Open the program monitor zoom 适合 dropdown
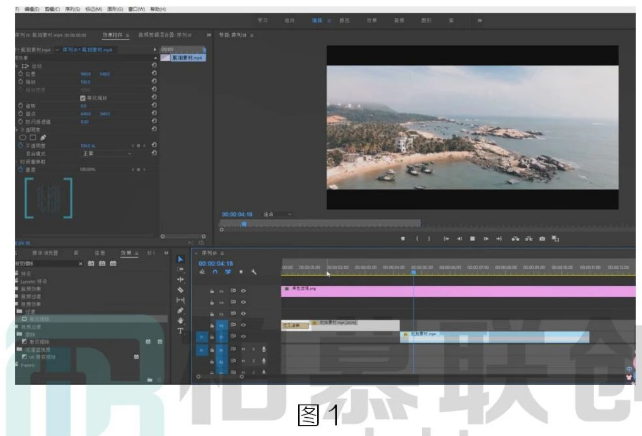Screen dimensions: 642x436 tap(277, 214)
